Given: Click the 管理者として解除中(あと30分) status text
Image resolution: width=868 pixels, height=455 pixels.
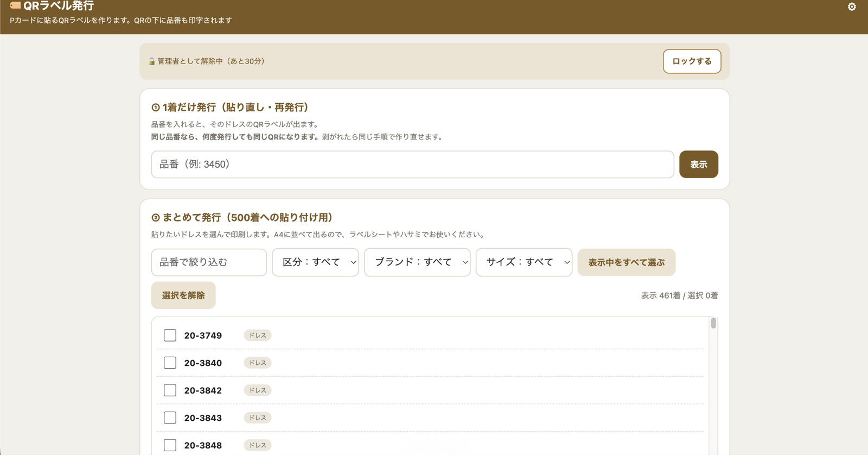Looking at the screenshot, I should pos(211,61).
